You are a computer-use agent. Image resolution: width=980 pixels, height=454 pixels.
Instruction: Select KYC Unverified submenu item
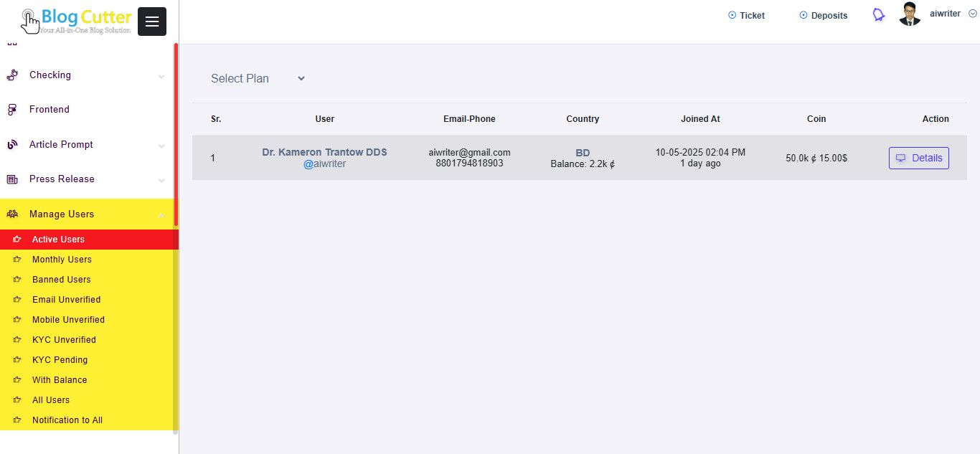click(x=88, y=340)
